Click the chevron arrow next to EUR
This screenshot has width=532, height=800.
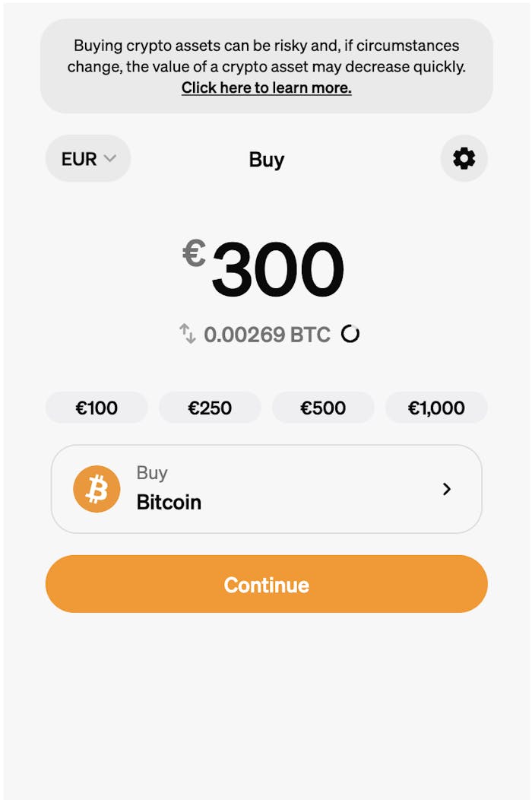[x=110, y=159]
